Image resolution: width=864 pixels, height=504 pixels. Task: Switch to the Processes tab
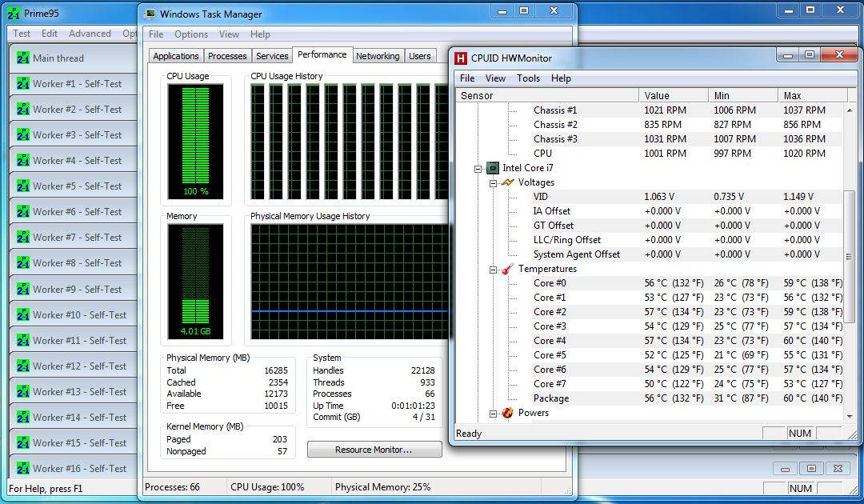coord(227,56)
